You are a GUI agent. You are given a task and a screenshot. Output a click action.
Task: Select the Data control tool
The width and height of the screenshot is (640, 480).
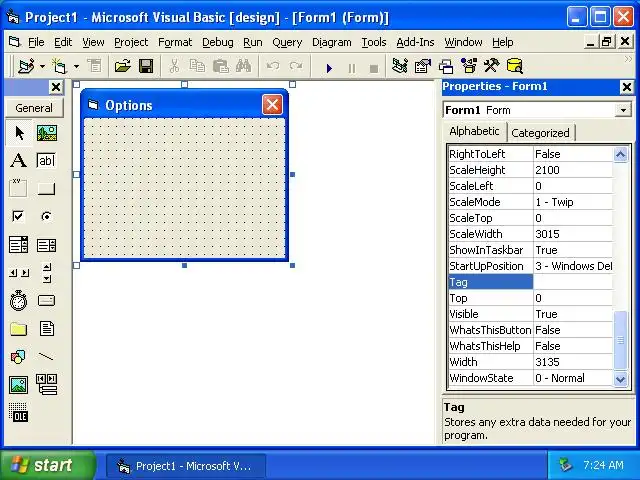pos(47,384)
